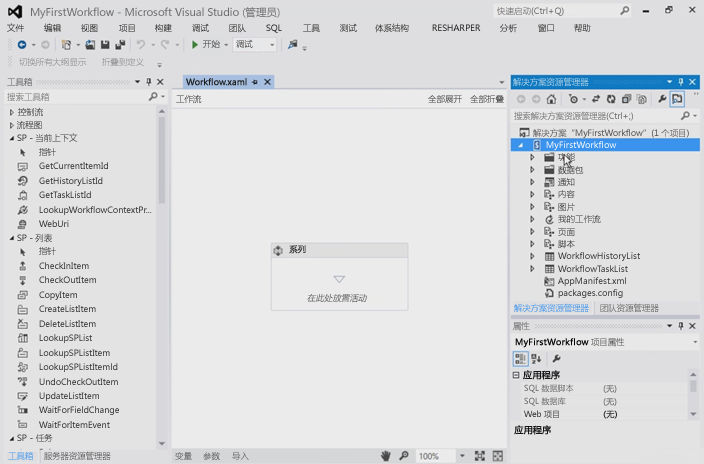Switch to 团队资源管理器 tab
The height and width of the screenshot is (464, 704).
[x=629, y=308]
